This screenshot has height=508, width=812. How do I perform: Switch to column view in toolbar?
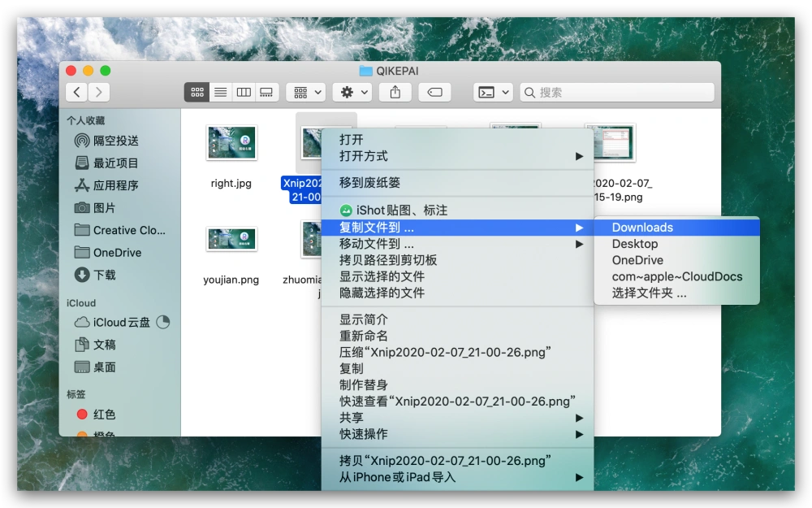(x=244, y=92)
